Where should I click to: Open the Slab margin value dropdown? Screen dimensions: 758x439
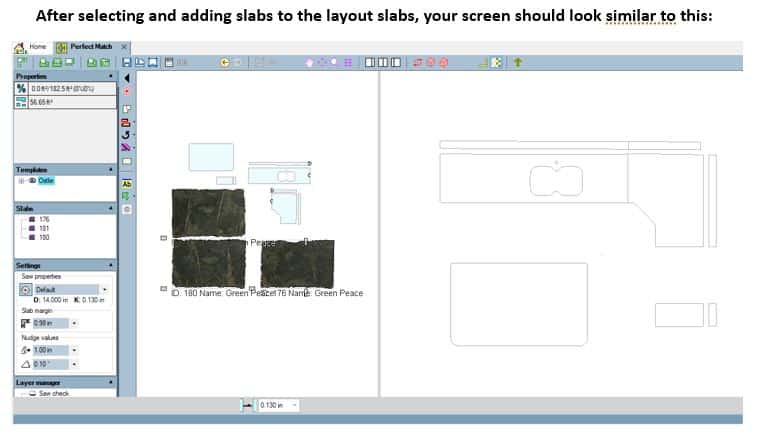tap(73, 323)
